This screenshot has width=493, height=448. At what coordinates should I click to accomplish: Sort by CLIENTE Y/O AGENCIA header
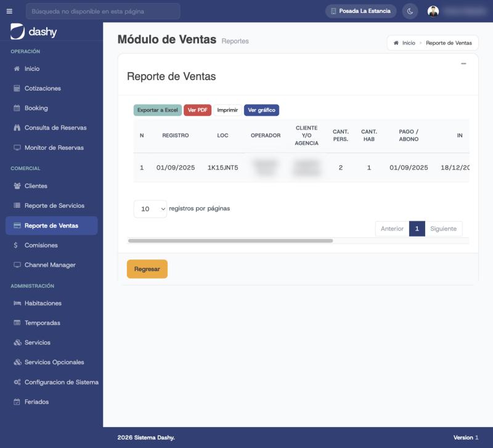click(306, 136)
